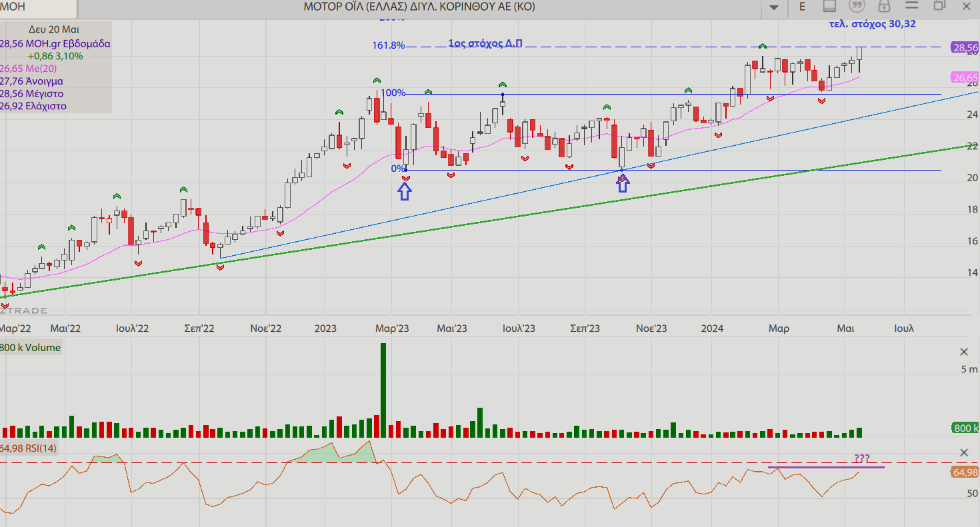Click the 'Σεπ'23' time axis label
The width and height of the screenshot is (980, 527).
[585, 328]
